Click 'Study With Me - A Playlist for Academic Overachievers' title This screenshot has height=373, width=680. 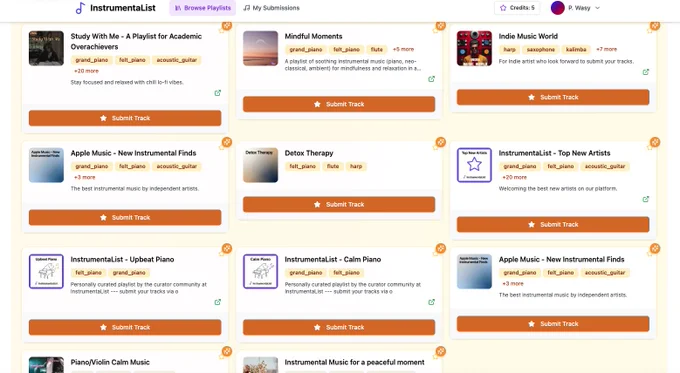(136, 41)
